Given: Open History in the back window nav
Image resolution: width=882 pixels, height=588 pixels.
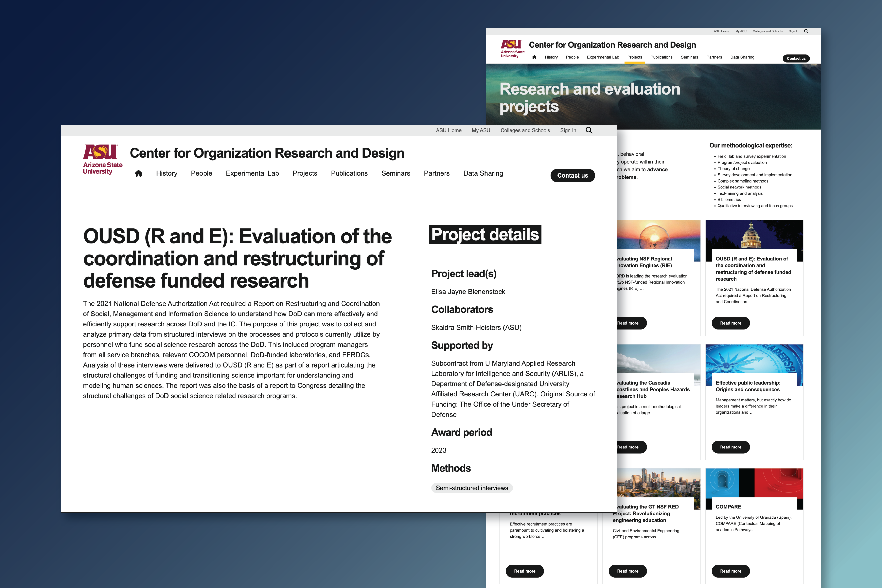Looking at the screenshot, I should (551, 57).
